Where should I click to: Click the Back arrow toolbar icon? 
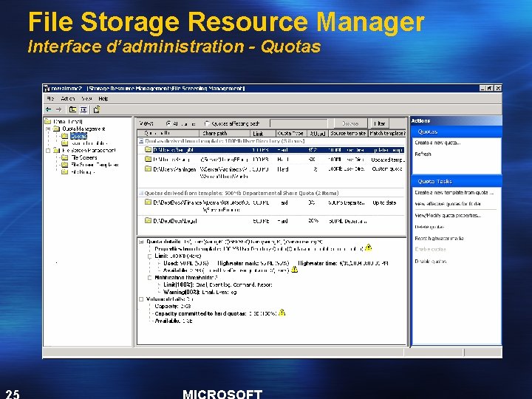coord(49,109)
